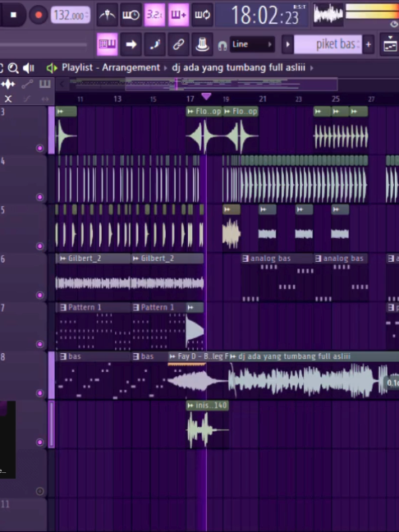Screen dimensions: 399x532
Task: Toggle loop recording icon
Action: pos(202,15)
